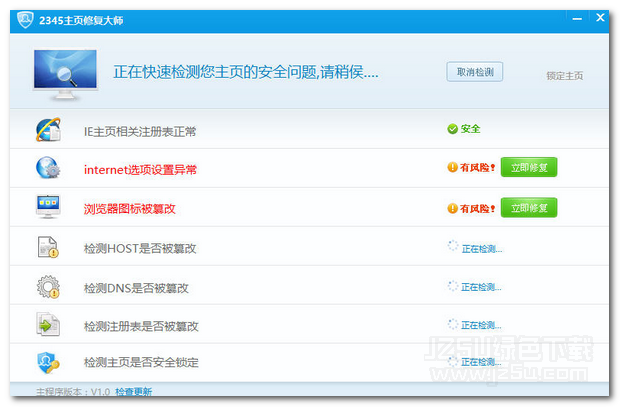Cancel the scan with 取消检测 button
Image resolution: width=620 pixels, height=407 pixels.
(x=474, y=72)
